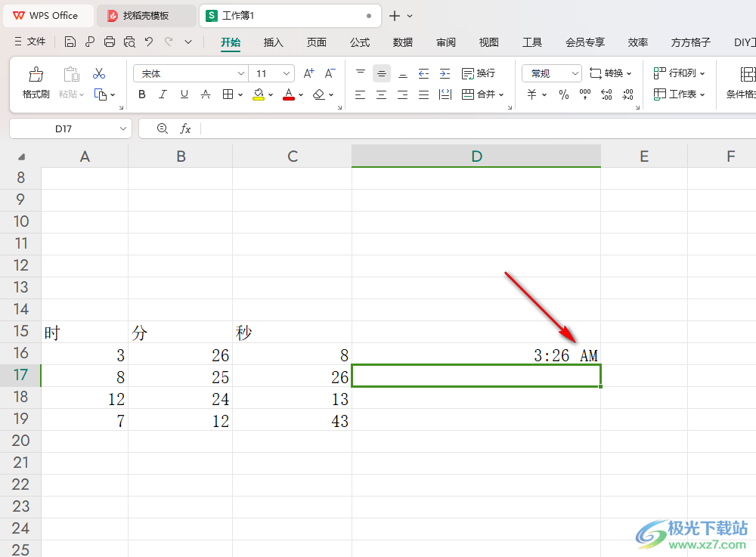Open the fill color dropdown arrow
Screen dimensions: 756x557
271,95
